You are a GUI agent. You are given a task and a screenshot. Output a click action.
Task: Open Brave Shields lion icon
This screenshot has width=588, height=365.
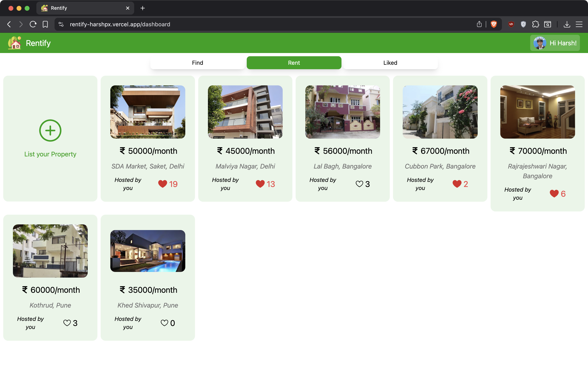pos(493,24)
